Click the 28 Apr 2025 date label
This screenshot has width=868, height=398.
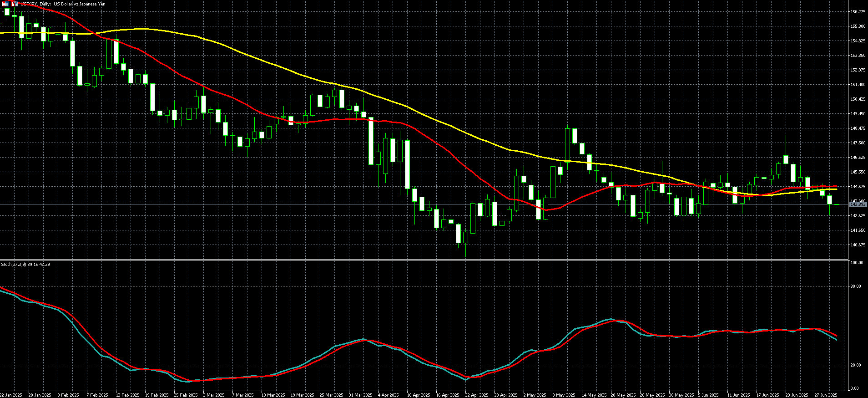pos(506,395)
